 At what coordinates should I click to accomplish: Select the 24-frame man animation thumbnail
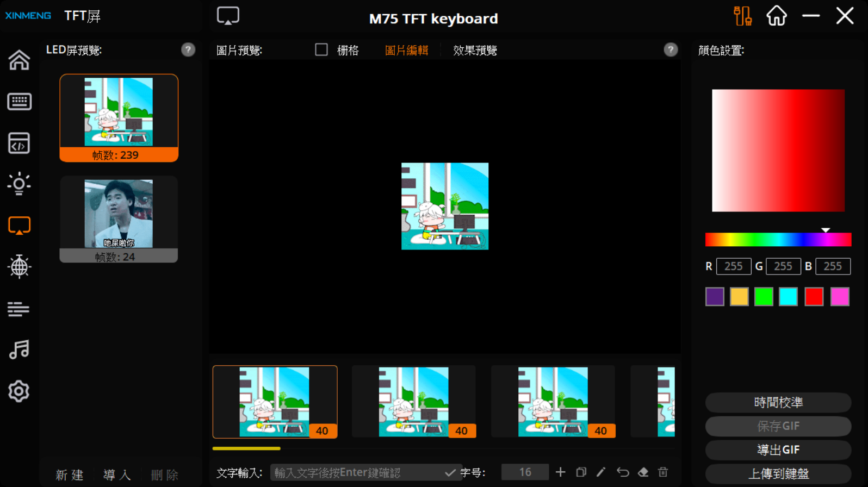click(119, 219)
